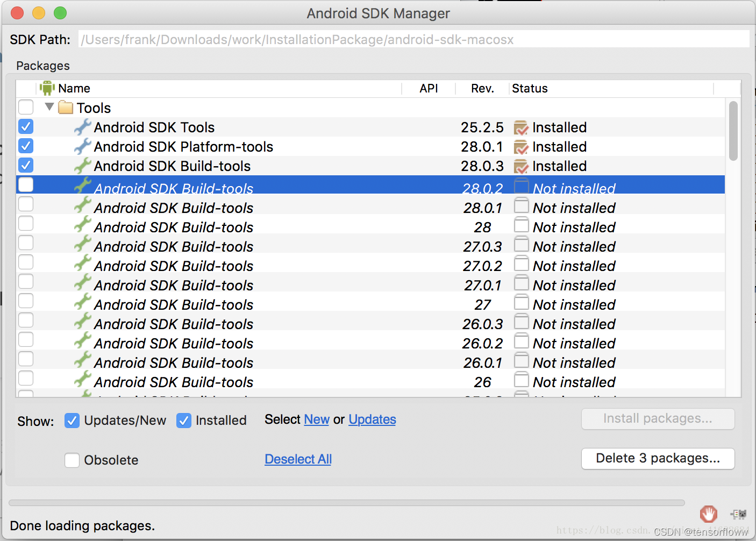The image size is (756, 541).
Task: Check the Build-tools 26.0.1 checkbox
Action: coord(26,359)
